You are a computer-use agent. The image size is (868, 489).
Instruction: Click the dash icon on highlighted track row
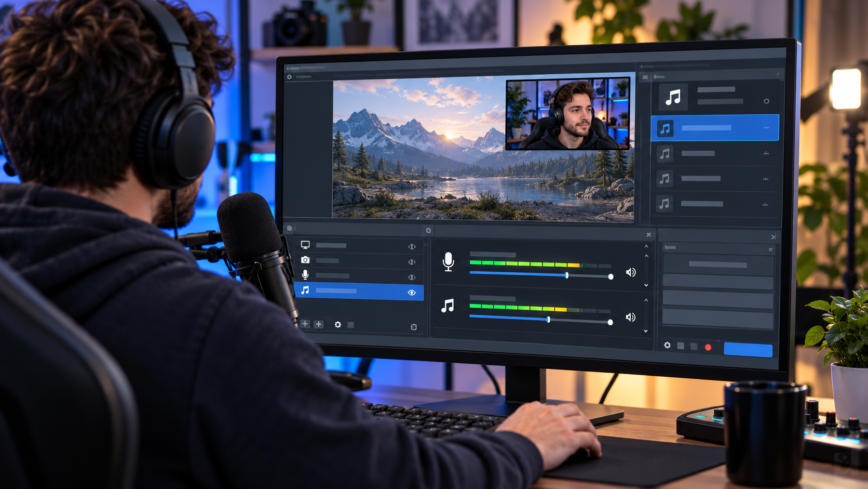pos(766,128)
